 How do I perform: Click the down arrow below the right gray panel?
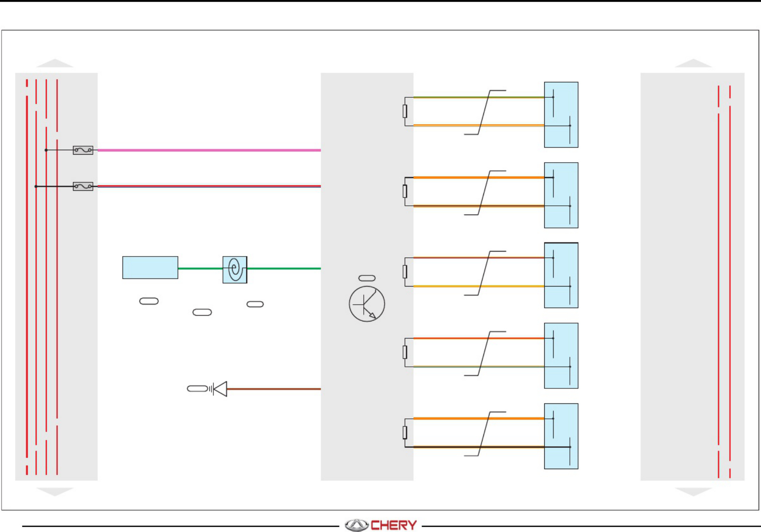693,491
